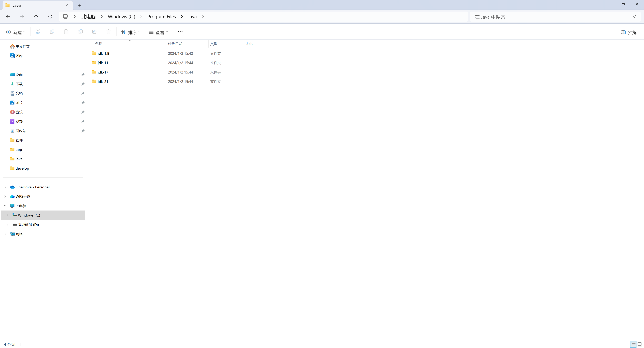Image resolution: width=644 pixels, height=348 pixels.
Task: Click the computer icon in address bar
Action: (x=66, y=16)
